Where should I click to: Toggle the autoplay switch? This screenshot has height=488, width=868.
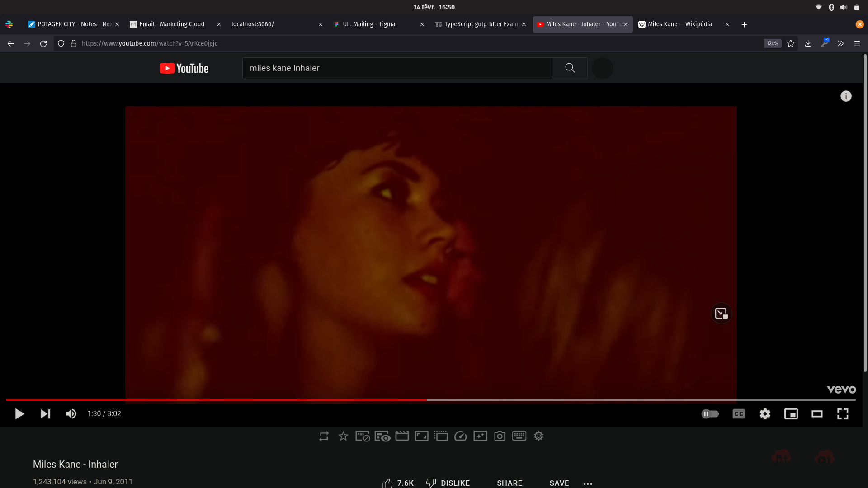tap(710, 414)
